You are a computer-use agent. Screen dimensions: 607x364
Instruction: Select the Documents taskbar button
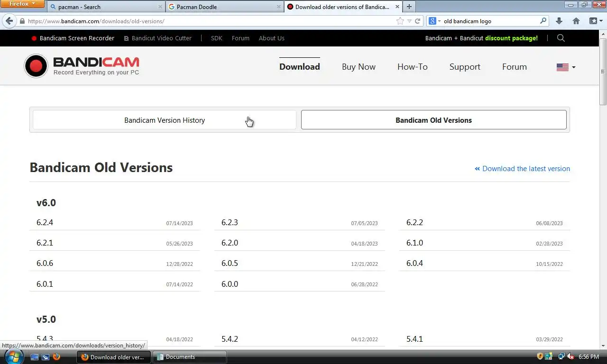190,357
